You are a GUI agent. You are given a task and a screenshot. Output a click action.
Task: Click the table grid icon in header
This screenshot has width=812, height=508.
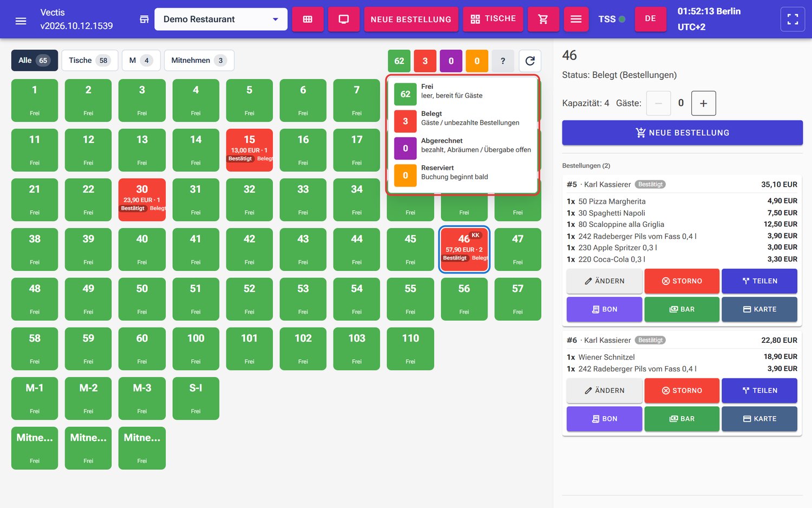[x=307, y=19]
